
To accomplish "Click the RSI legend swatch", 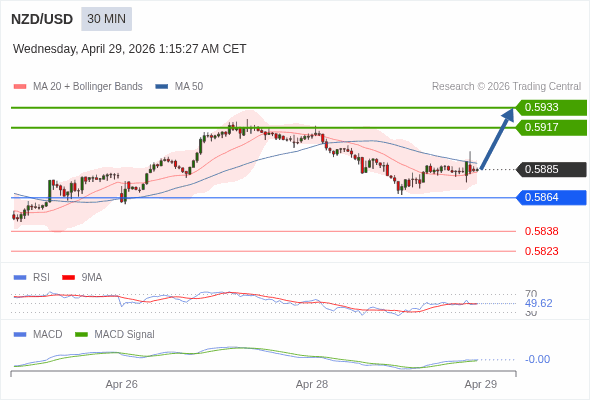I will [x=20, y=278].
